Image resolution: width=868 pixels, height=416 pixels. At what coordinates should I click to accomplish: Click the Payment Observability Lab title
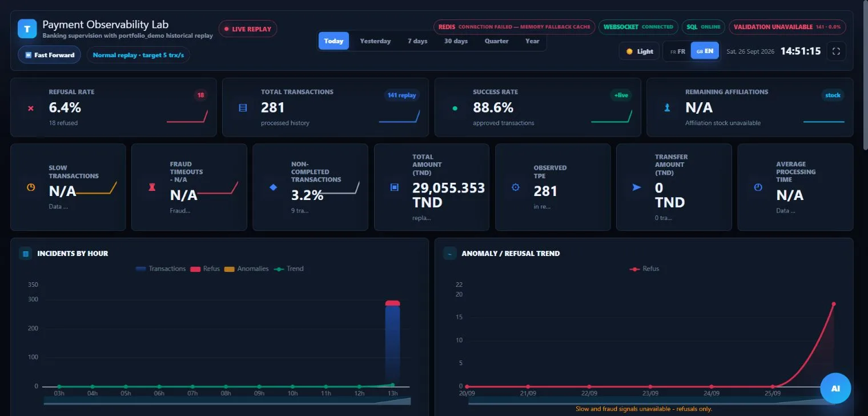pos(106,25)
